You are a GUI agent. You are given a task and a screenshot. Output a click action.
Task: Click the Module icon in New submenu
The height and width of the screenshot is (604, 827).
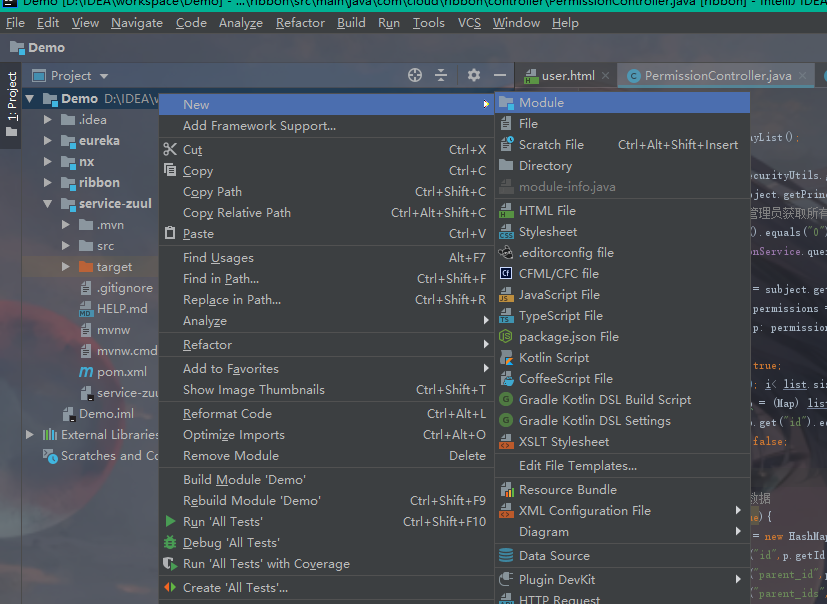[x=506, y=103]
